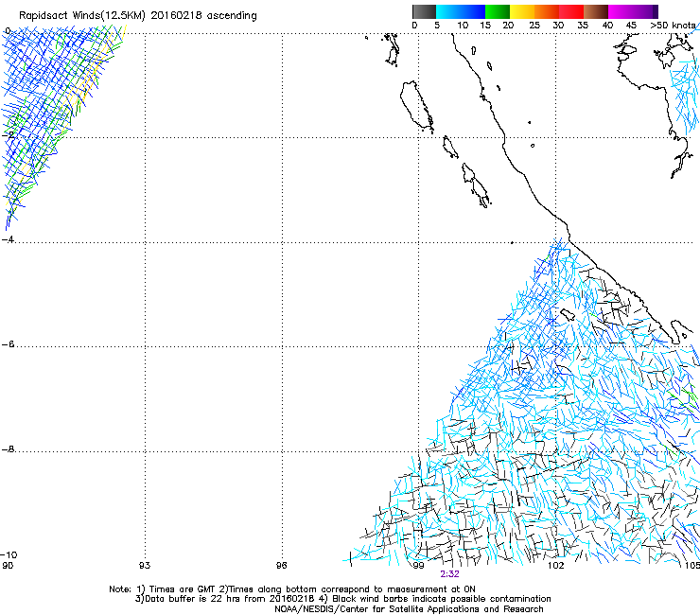Click the '35' label under the color scale

(583, 26)
